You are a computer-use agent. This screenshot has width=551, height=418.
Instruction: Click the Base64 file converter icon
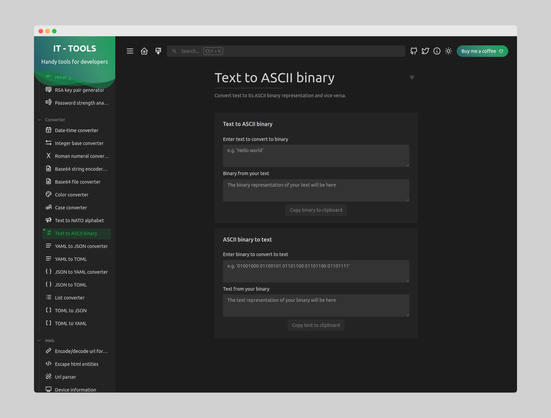(x=48, y=182)
